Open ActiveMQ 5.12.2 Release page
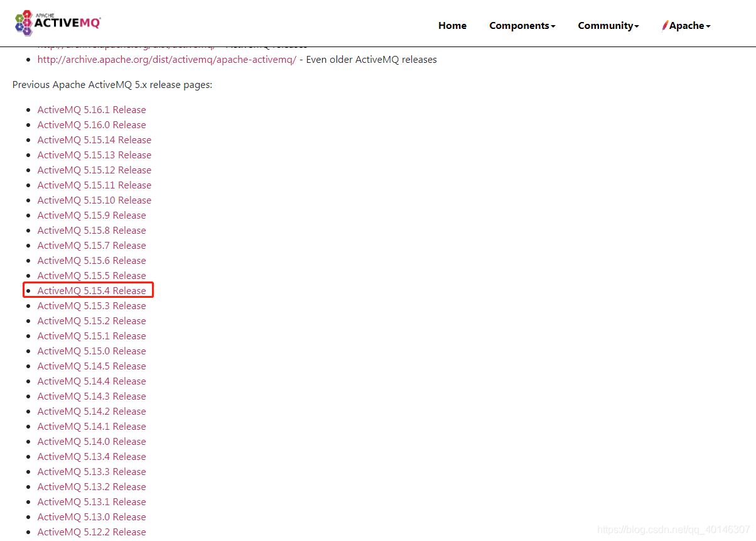The width and height of the screenshot is (756, 541). point(92,532)
